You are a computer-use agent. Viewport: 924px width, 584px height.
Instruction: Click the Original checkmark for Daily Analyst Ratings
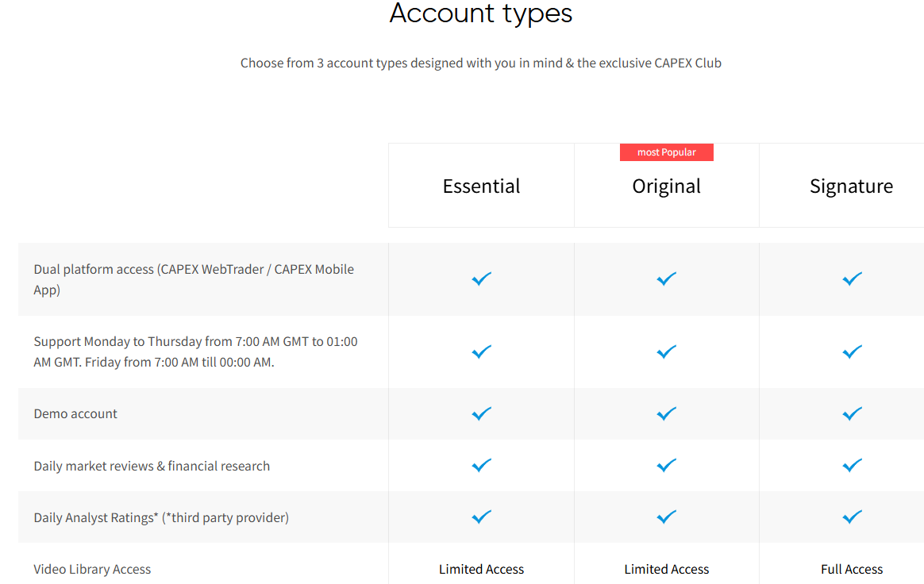click(x=667, y=517)
